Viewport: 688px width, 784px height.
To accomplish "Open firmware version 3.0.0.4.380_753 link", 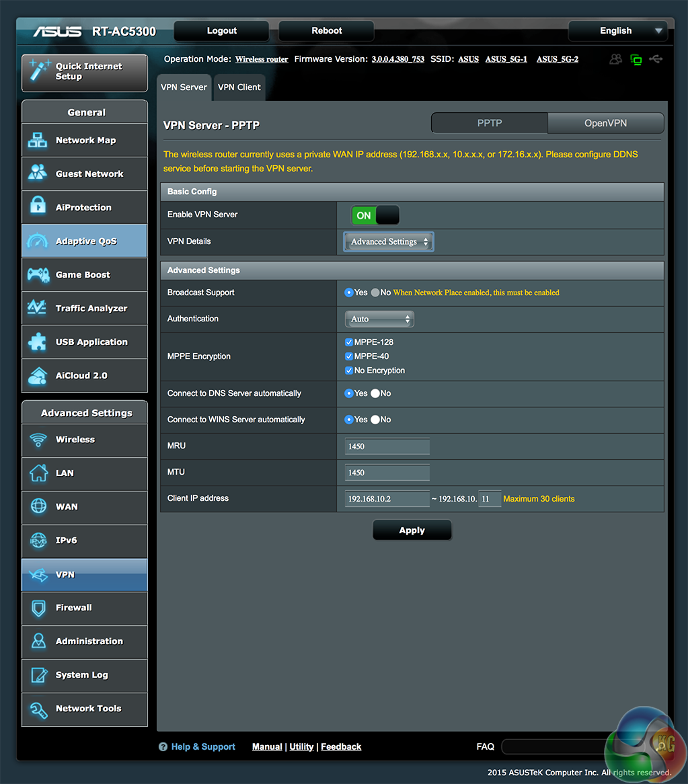I will 397,59.
